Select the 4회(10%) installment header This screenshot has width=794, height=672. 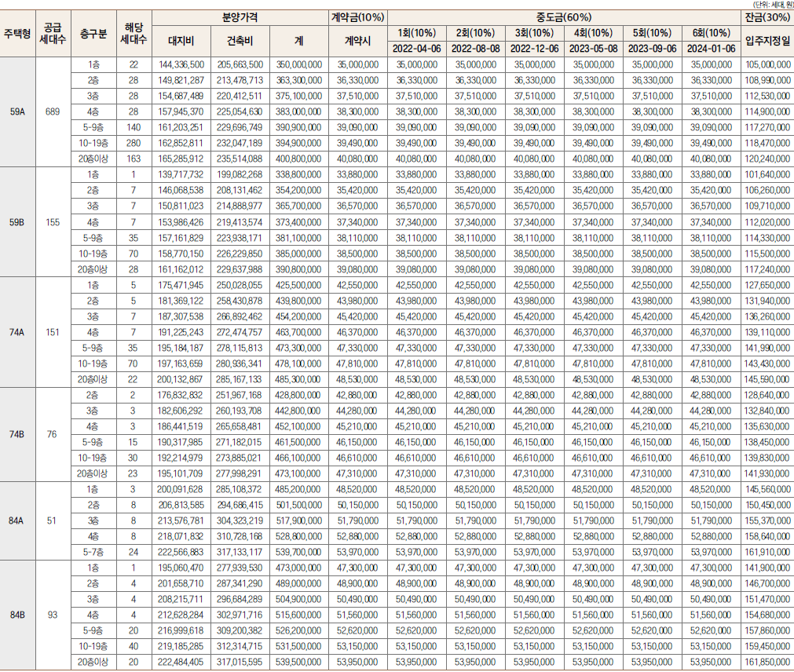coord(593,33)
